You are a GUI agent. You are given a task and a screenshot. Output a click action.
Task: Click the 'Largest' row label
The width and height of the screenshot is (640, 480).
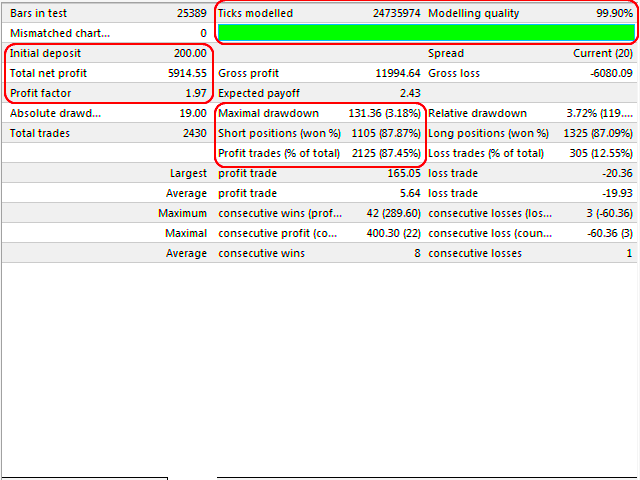click(x=188, y=173)
